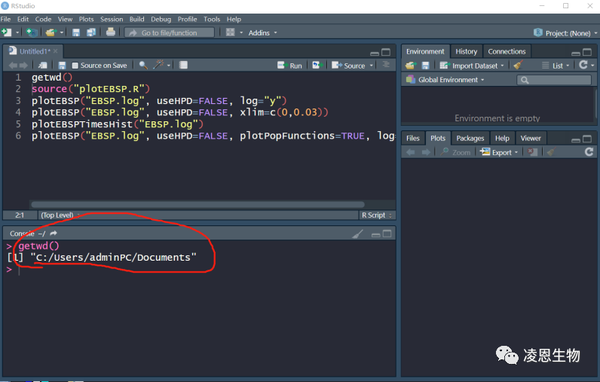Maximize the source editor pane
The width and height of the screenshot is (600, 382).
click(386, 52)
